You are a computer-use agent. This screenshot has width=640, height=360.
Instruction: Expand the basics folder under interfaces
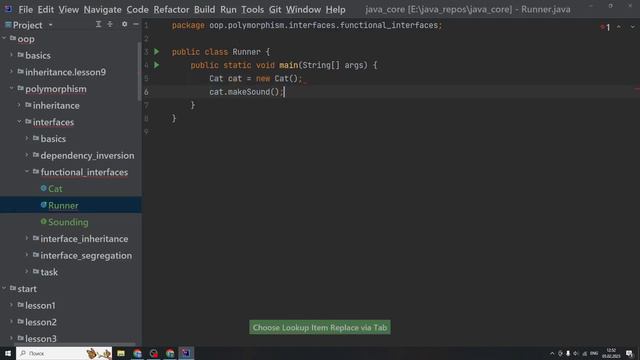27,139
